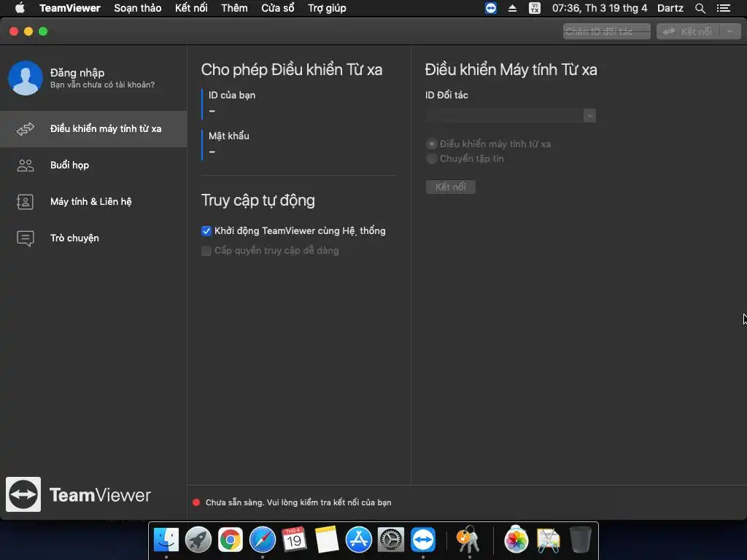This screenshot has width=747, height=560.
Task: Click the Dartz user name in menu bar
Action: 670,8
